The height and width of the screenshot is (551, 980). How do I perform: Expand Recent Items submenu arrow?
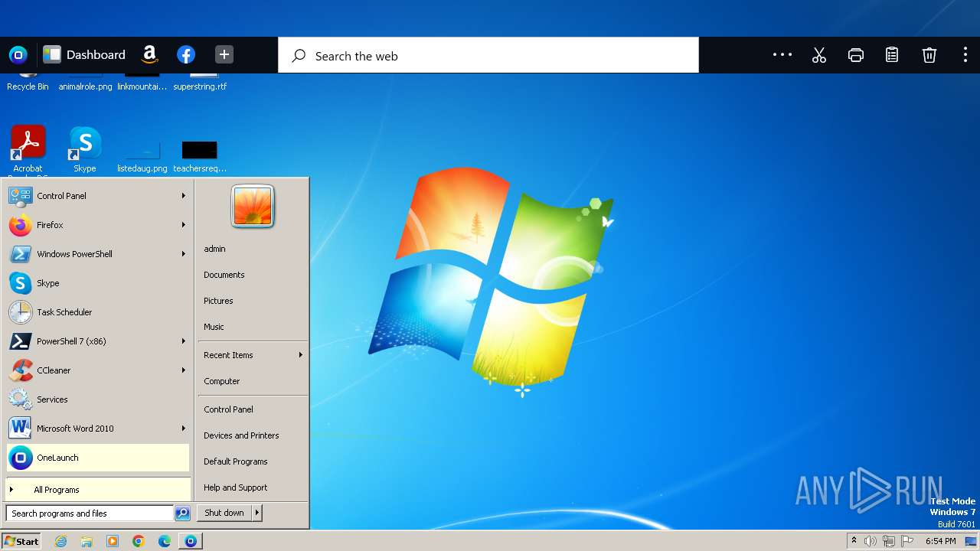tap(301, 355)
